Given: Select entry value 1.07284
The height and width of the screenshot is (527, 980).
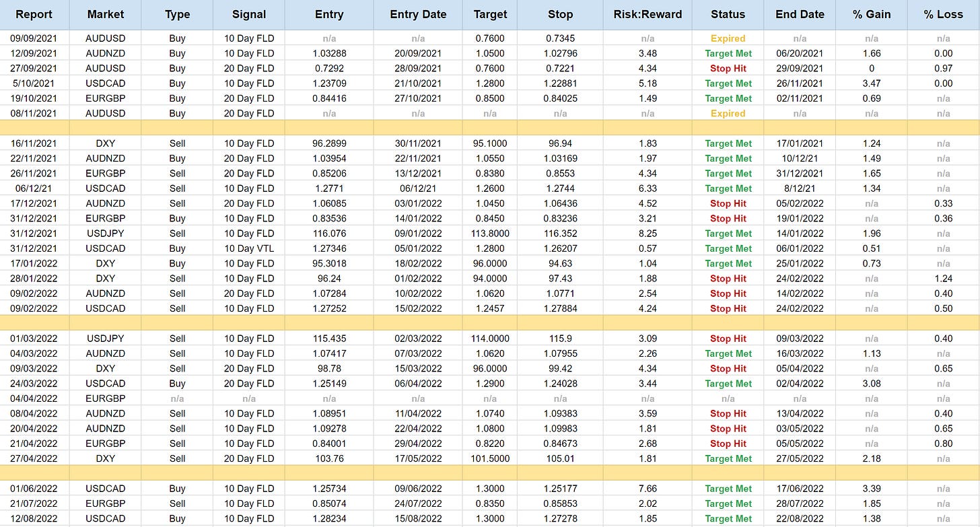Looking at the screenshot, I should click(x=329, y=293).
